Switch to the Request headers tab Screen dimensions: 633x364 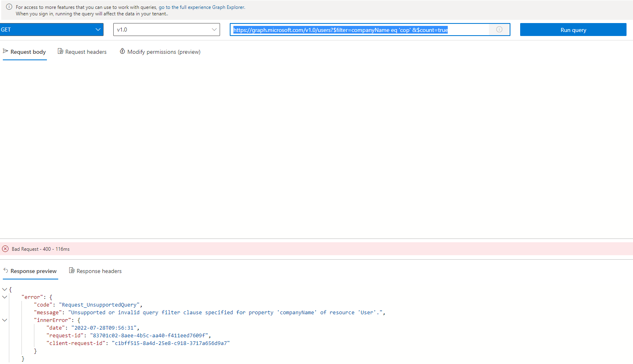point(86,51)
